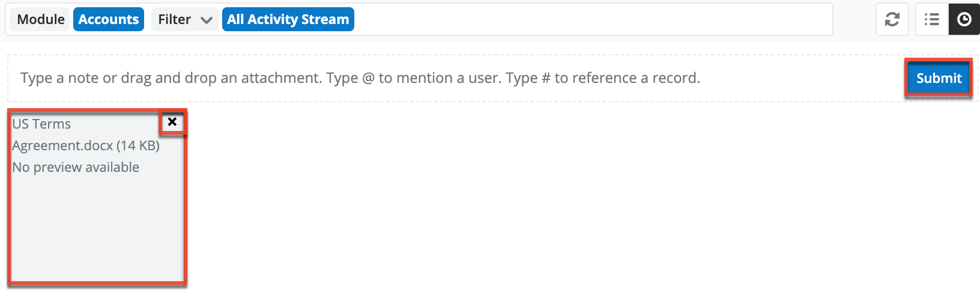Expand the Filter chevron arrow
The image size is (980, 292).
[x=207, y=20]
